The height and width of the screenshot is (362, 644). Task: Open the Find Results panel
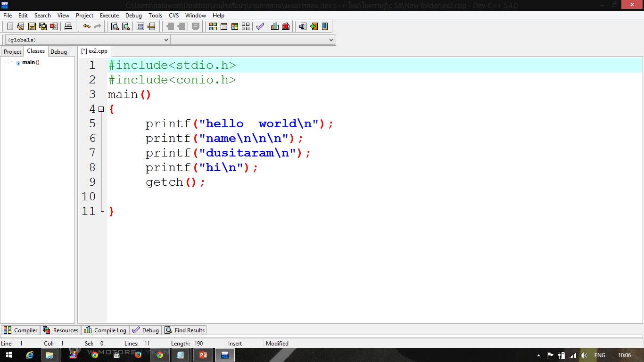pyautogui.click(x=184, y=330)
